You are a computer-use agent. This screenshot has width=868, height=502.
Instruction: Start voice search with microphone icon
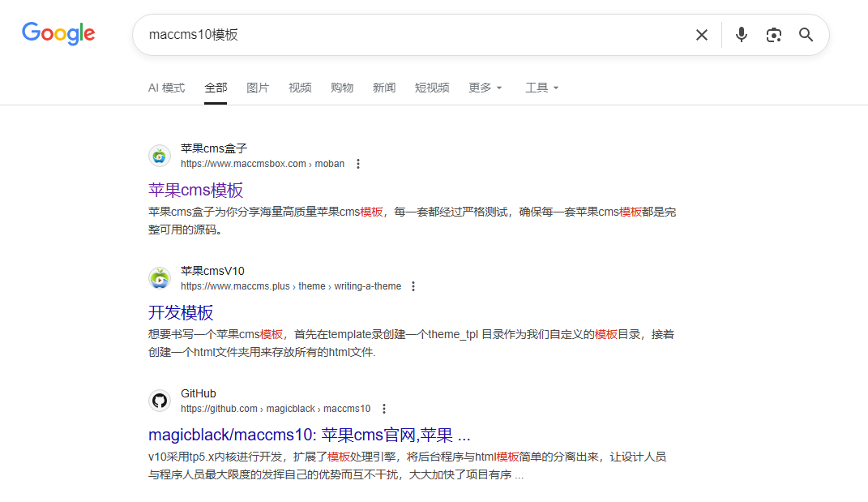(x=741, y=35)
